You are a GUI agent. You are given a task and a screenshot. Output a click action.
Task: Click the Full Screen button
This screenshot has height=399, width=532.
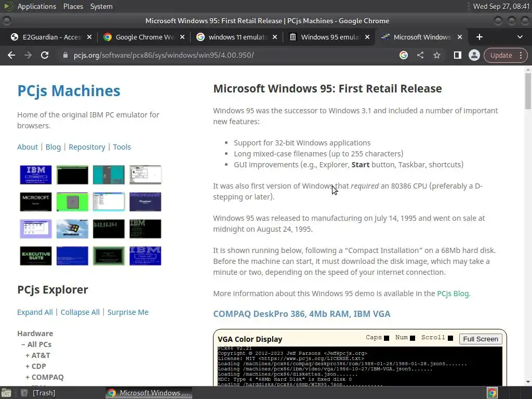click(481, 339)
